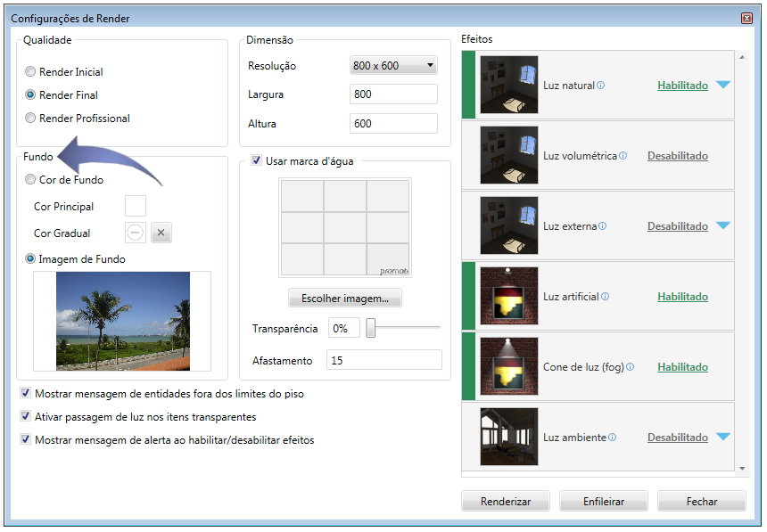The width and height of the screenshot is (767, 532).
Task: Toggle Mostrar mensagem de alerta ao habilitar efeitos
Action: [x=26, y=439]
